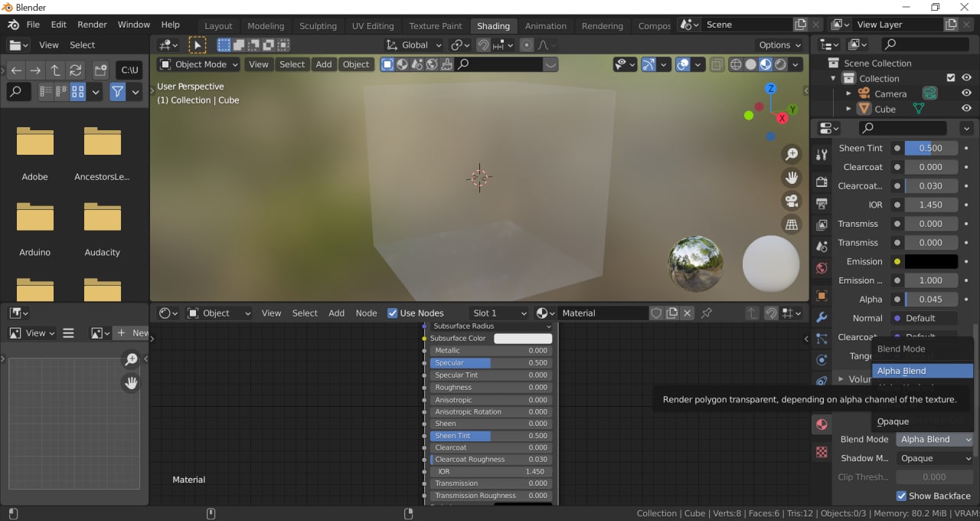Click zoom magnifier gizmo in 3D viewport

coord(792,155)
